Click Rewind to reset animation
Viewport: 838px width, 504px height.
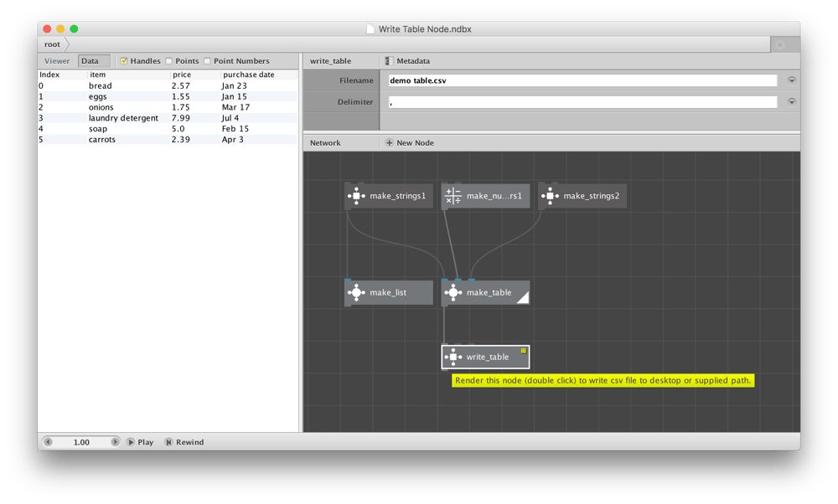pyautogui.click(x=184, y=442)
